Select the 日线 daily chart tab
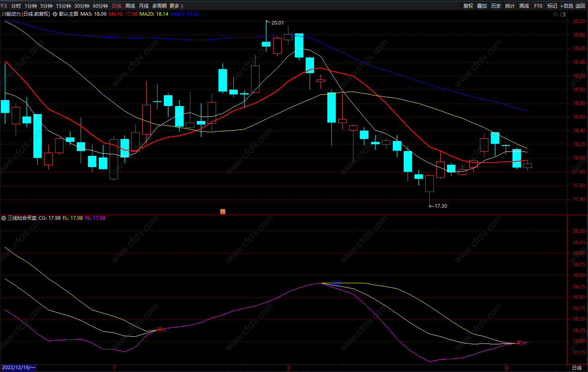Image resolution: width=588 pixels, height=372 pixels. (x=116, y=6)
